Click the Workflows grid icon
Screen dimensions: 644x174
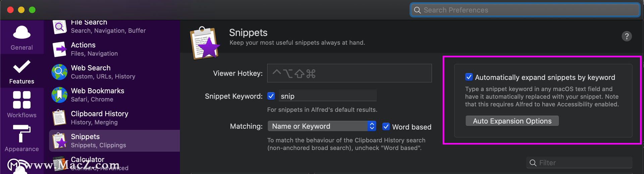click(x=22, y=100)
